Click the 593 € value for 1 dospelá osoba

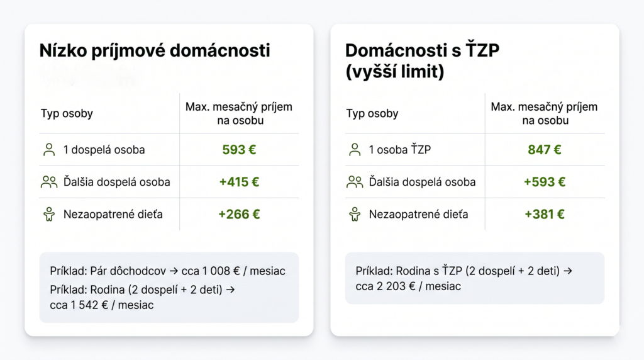pos(239,150)
